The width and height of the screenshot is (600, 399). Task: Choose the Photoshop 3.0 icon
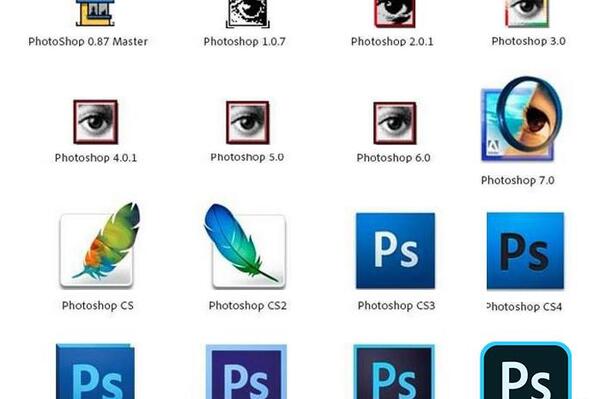(527, 13)
